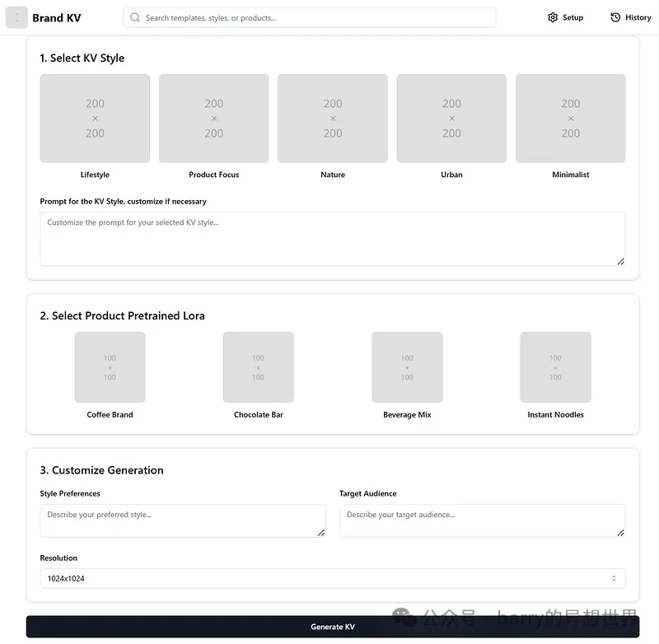
Task: Click the Product Focus label
Action: click(x=214, y=175)
